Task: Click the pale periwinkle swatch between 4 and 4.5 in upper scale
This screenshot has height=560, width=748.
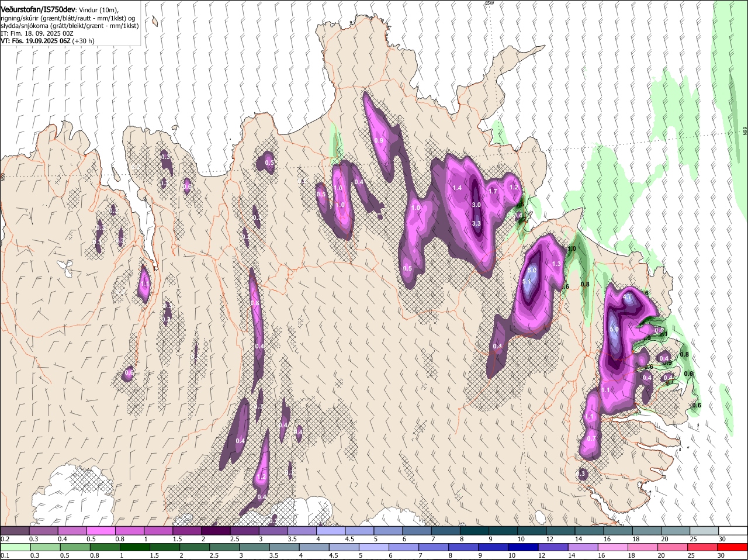Action: pos(331,530)
